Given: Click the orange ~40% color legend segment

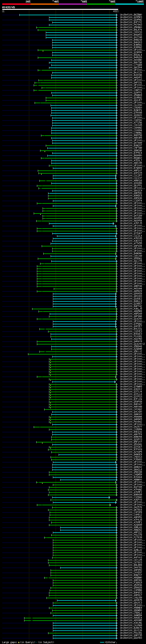Looking at the screenshot, I should [x=45, y=4].
